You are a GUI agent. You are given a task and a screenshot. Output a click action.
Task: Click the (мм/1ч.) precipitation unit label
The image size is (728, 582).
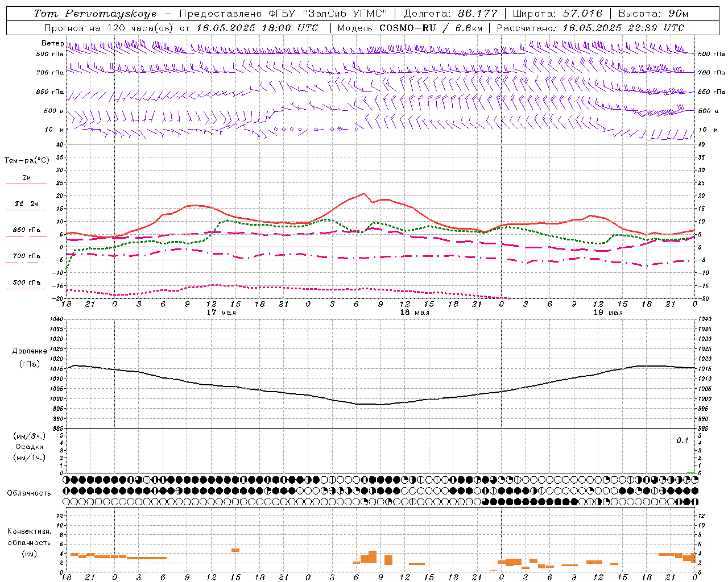click(x=30, y=458)
